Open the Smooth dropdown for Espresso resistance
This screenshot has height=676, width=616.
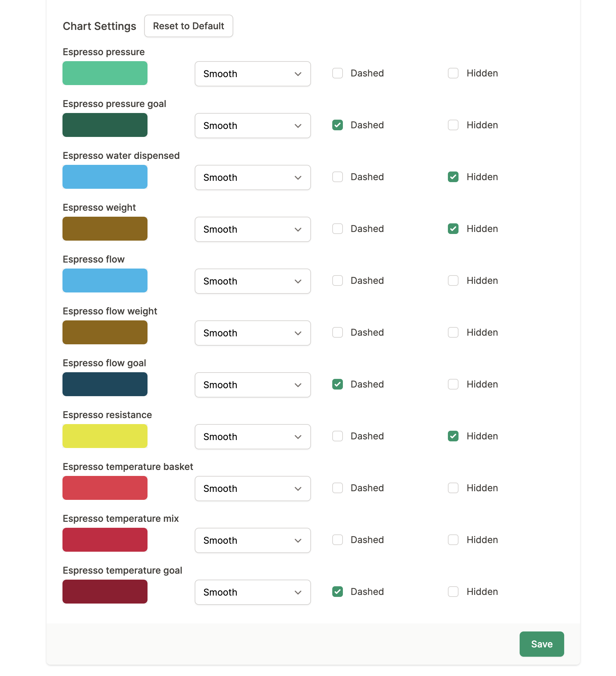click(x=253, y=437)
